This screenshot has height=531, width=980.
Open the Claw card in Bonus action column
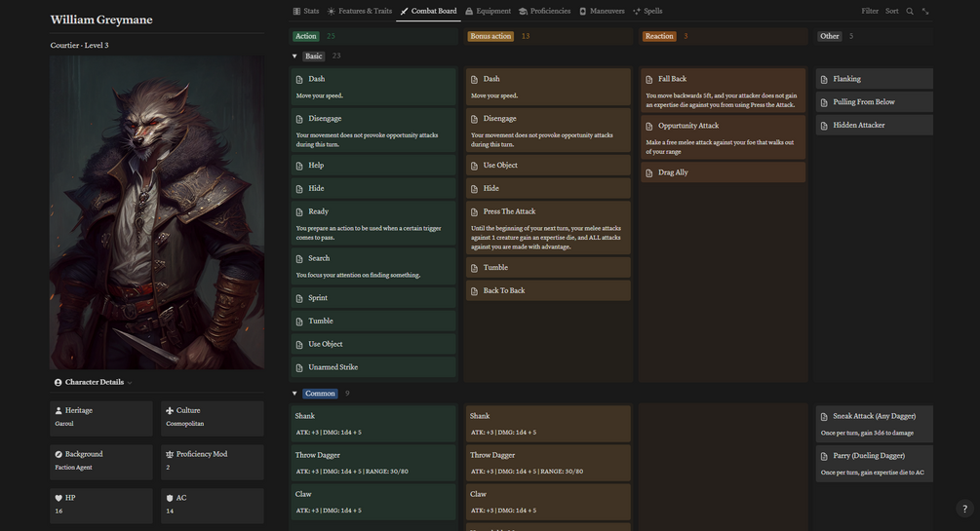pos(548,502)
